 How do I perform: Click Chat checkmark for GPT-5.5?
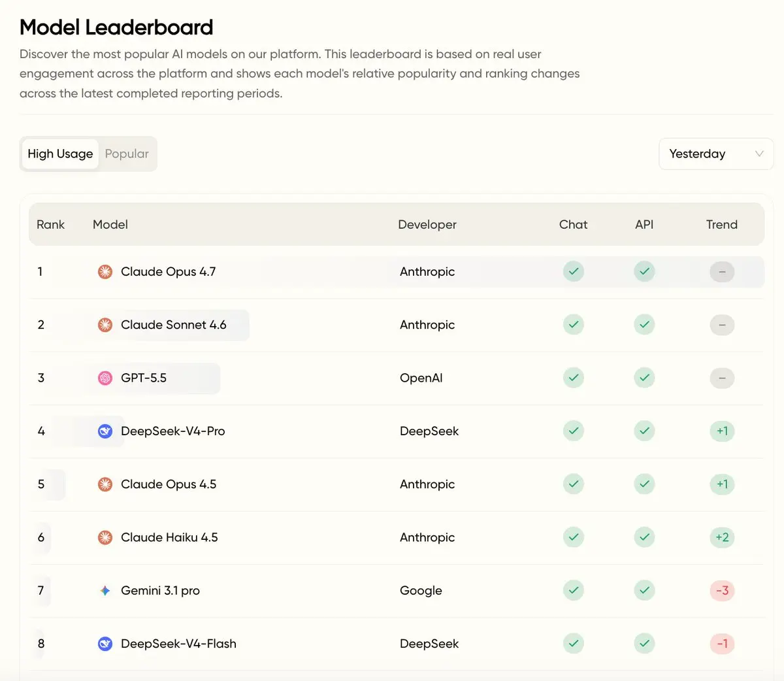[574, 378]
